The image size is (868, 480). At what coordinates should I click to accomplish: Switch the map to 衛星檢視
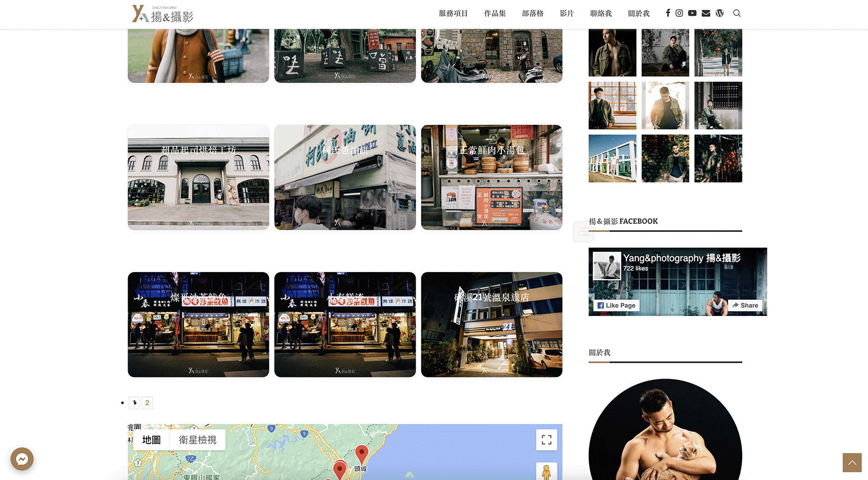pos(197,440)
